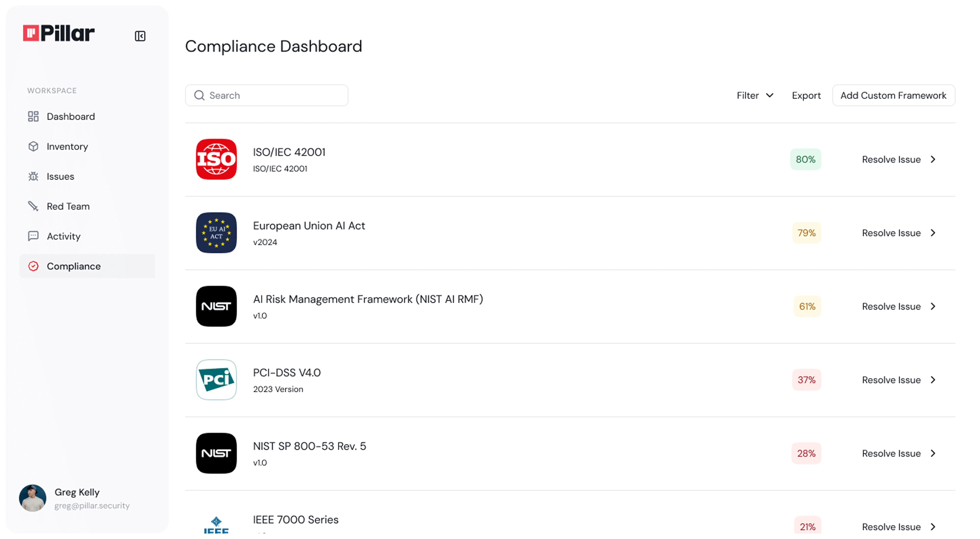The width and height of the screenshot is (980, 539).
Task: Collapse the workspace sidebar
Action: 140,36
